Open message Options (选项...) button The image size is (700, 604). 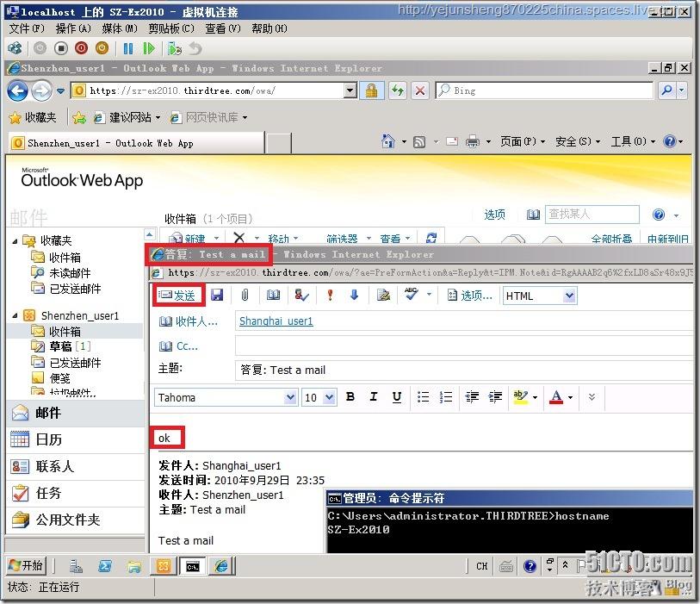(x=469, y=296)
